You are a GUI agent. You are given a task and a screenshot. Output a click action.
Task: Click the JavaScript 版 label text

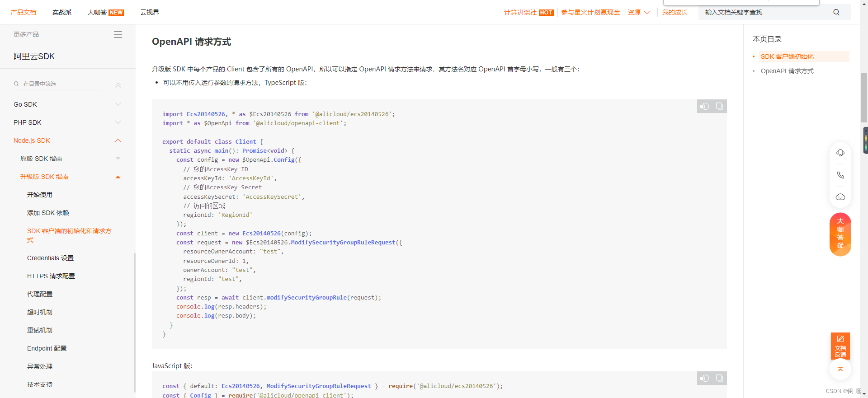click(x=172, y=366)
